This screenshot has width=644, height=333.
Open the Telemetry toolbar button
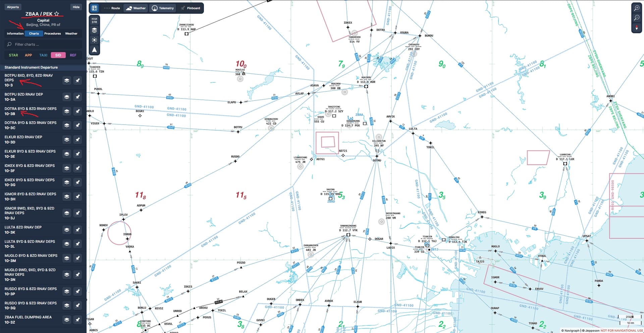163,8
